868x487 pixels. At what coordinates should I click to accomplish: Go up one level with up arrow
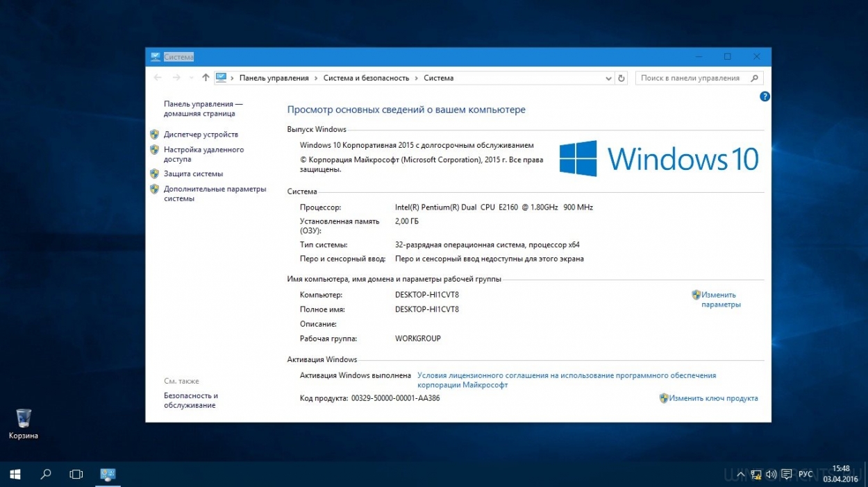click(206, 78)
